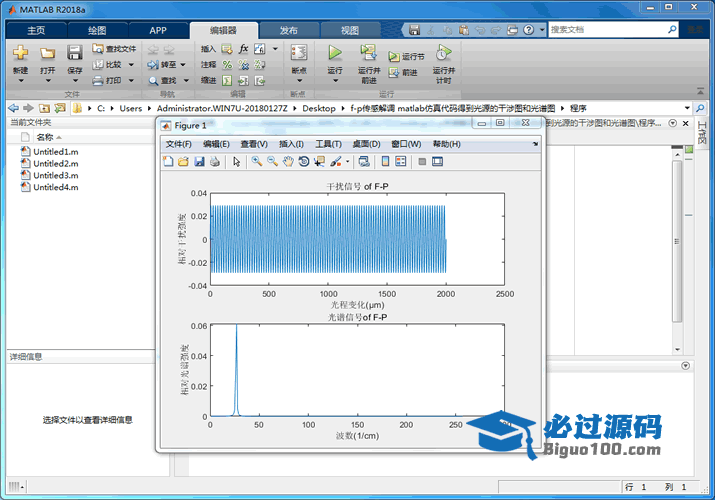Expand the 转至 (Go To) dropdown arrow

pyautogui.click(x=183, y=65)
